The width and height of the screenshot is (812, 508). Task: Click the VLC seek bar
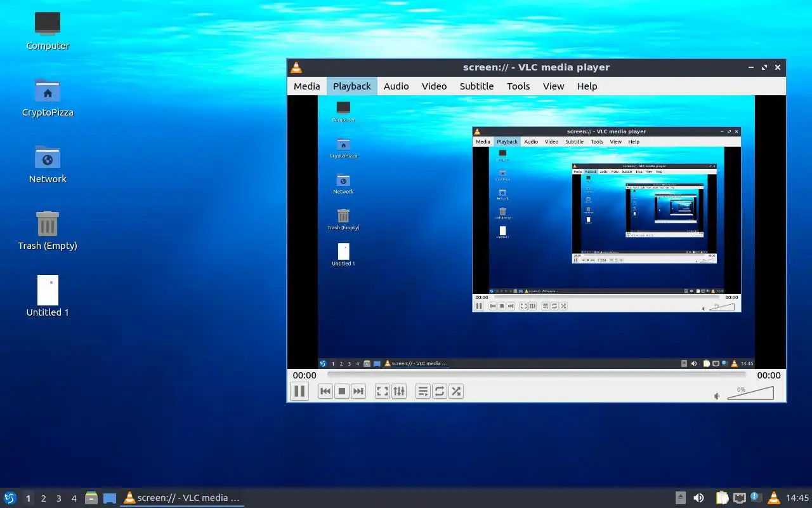tap(536, 375)
